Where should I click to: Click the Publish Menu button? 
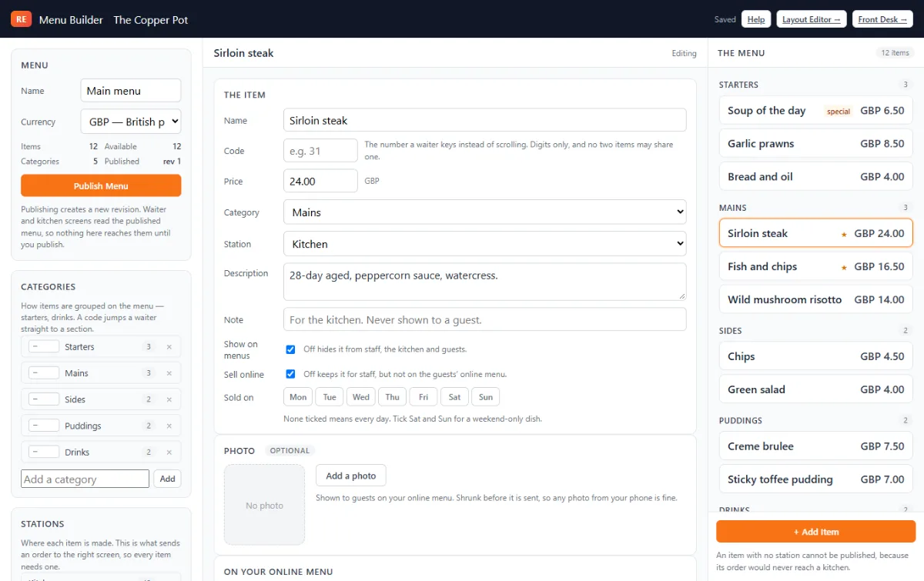pos(101,185)
